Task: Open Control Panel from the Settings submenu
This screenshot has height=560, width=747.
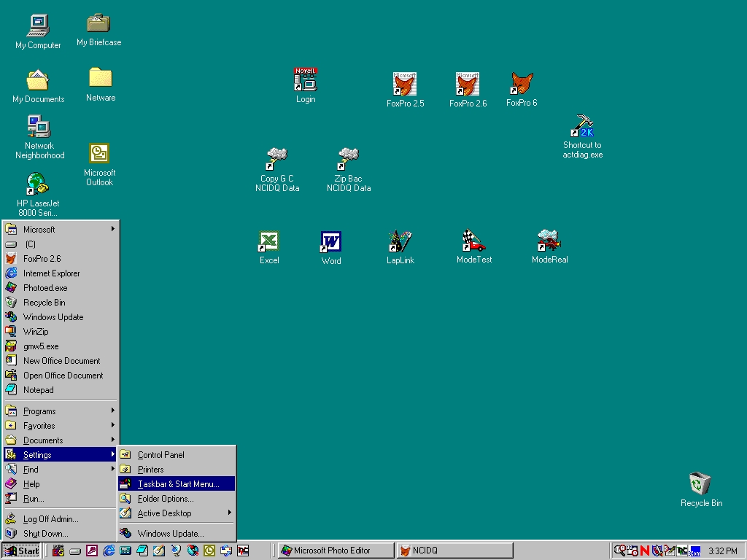Action: [x=177, y=455]
